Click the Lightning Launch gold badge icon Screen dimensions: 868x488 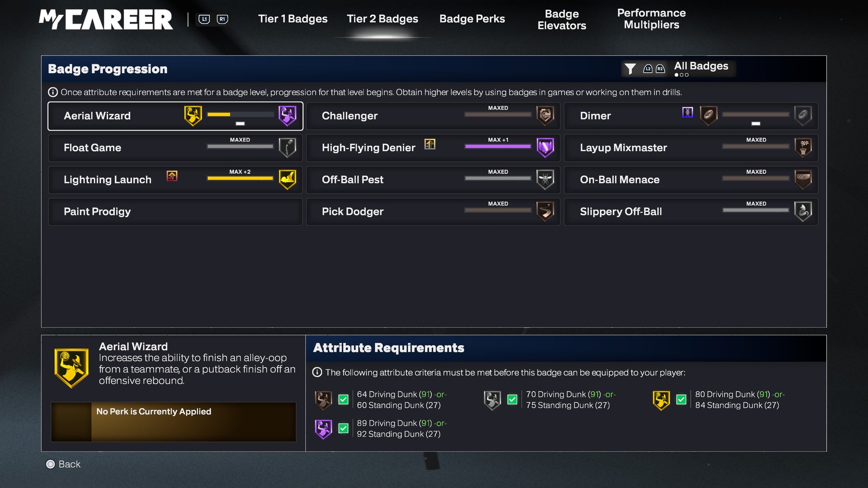click(x=287, y=179)
